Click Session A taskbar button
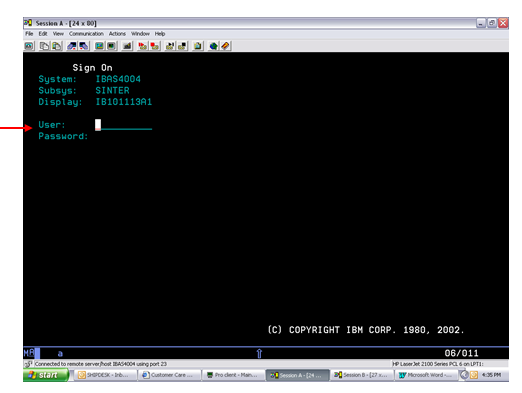 click(297, 375)
